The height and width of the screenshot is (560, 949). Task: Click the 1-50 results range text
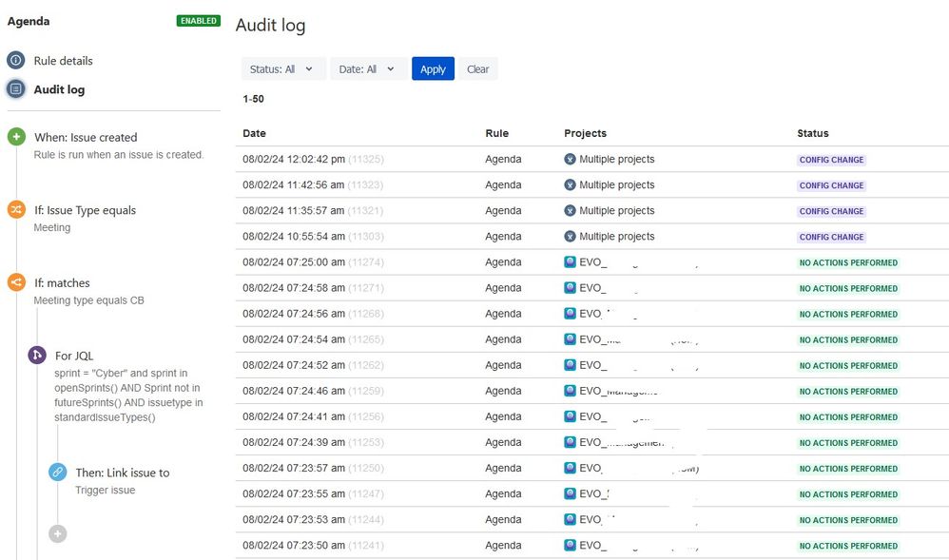click(253, 99)
